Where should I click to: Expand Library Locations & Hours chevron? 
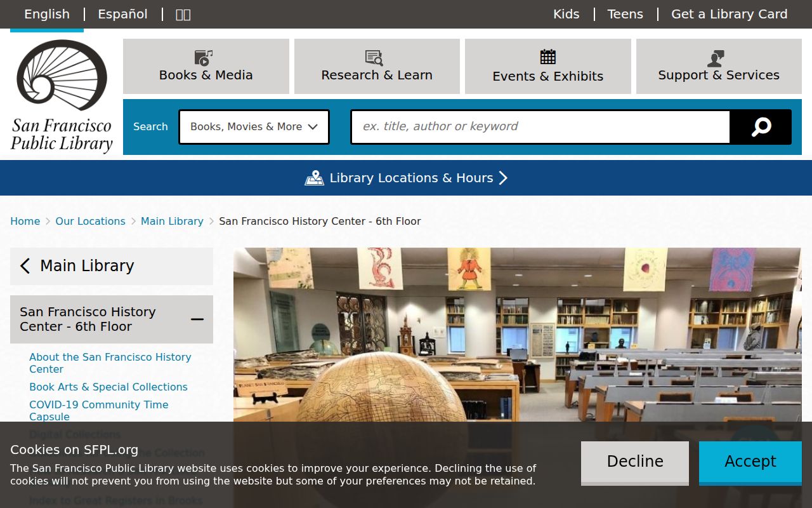503,178
